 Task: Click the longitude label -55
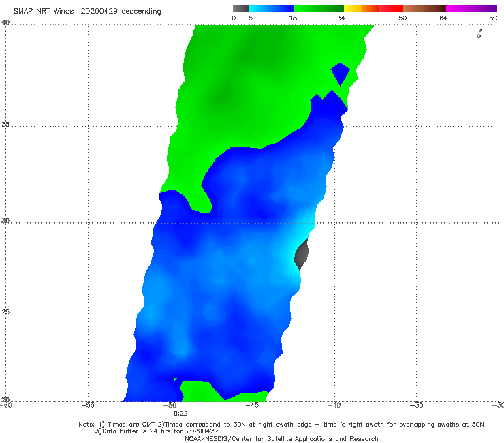[88, 405]
